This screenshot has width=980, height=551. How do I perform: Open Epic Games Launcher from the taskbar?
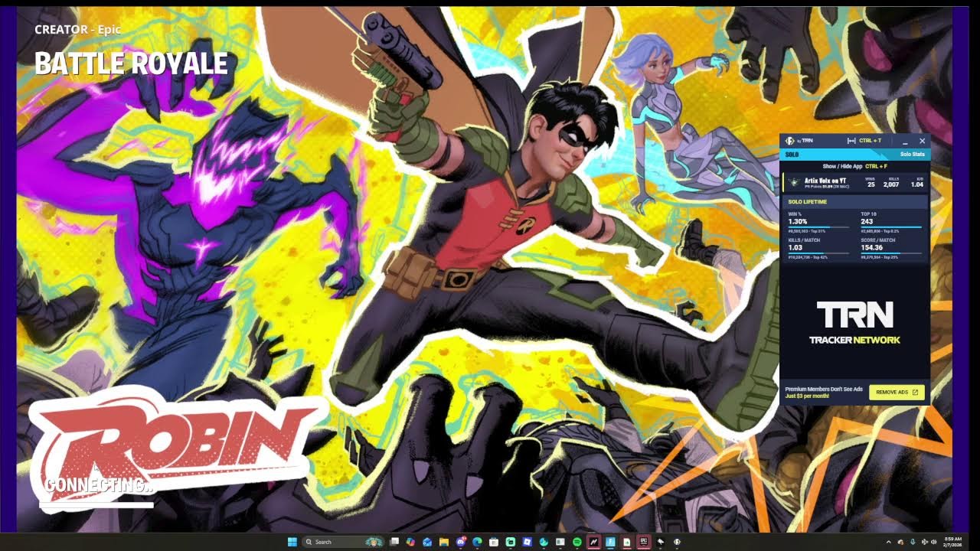[644, 542]
